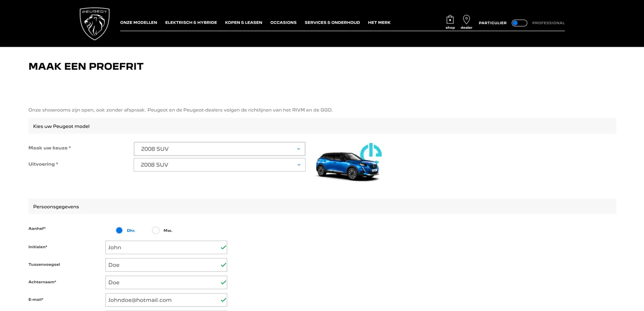Select the Dhr. radio button
The height and width of the screenshot is (311, 644).
point(119,230)
